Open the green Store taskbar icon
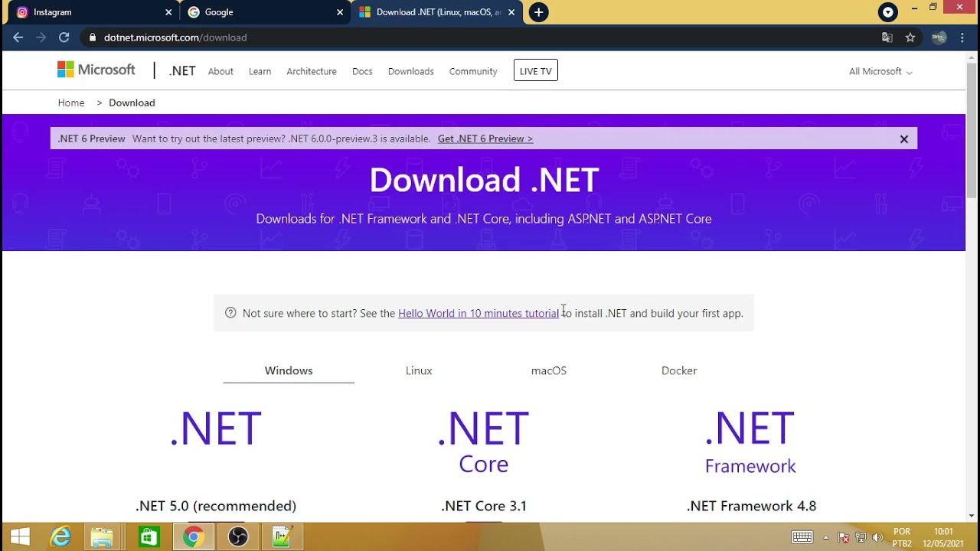This screenshot has height=551, width=980. click(x=149, y=537)
